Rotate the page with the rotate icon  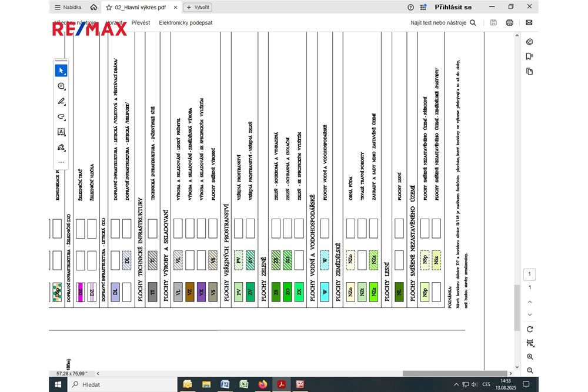tap(530, 329)
